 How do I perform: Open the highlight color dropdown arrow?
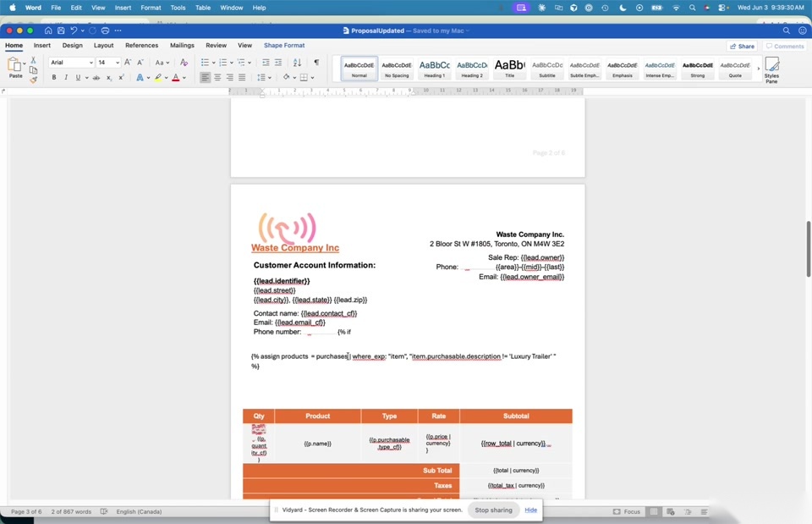pos(167,78)
